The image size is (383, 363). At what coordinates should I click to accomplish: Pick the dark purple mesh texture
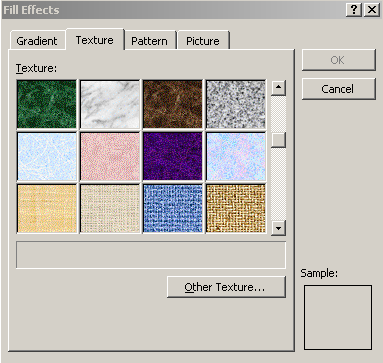[x=173, y=156]
